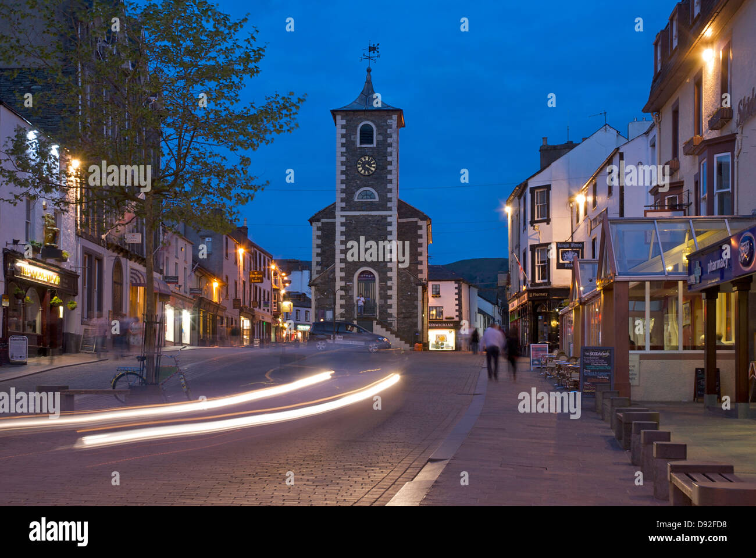The height and width of the screenshot is (558, 756).
Task: Click the clock face on the tower
Action: coord(366,165)
